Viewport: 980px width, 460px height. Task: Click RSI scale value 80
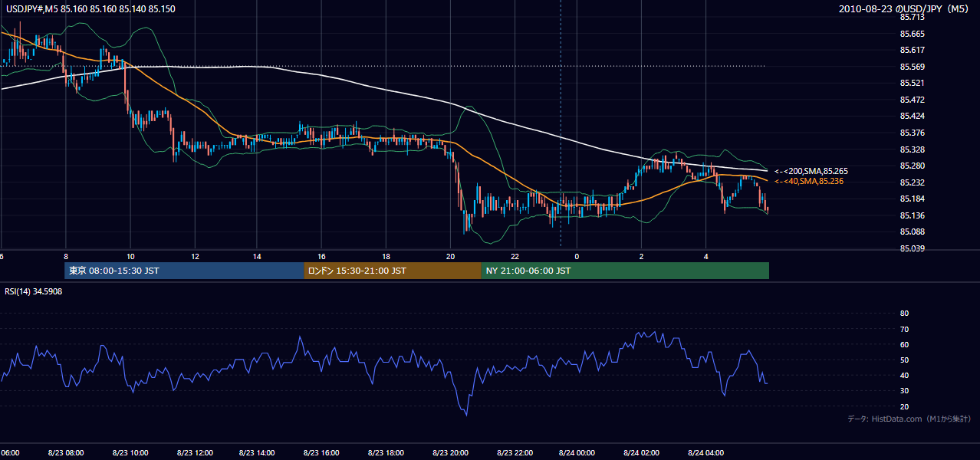click(904, 314)
